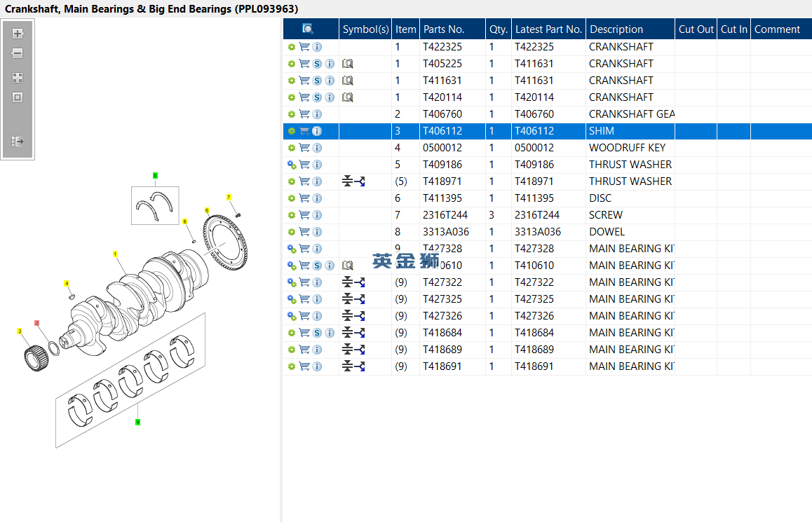Select the DOWEL description cell
This screenshot has height=522, width=812.
630,232
